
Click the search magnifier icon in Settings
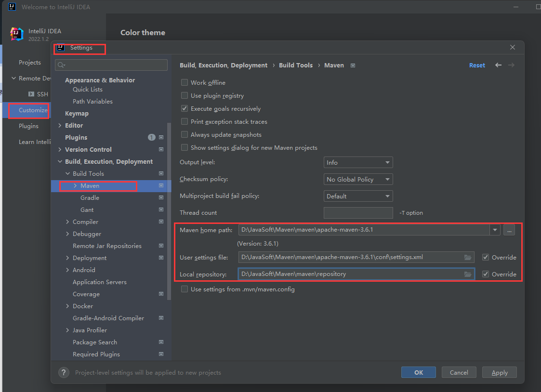61,65
